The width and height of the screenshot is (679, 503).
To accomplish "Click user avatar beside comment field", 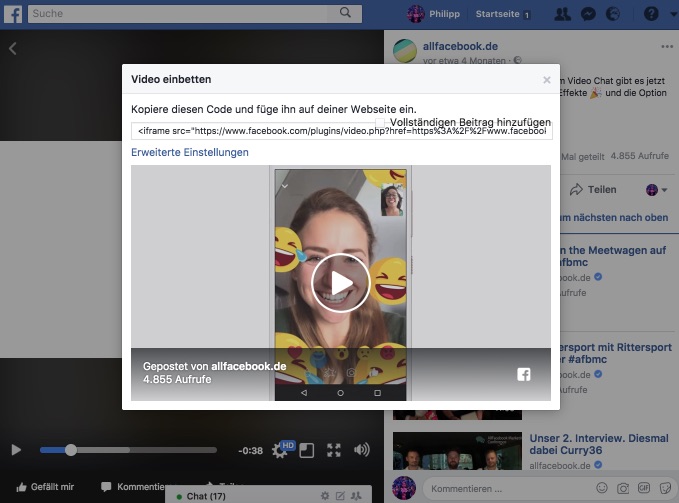I will (x=404, y=488).
